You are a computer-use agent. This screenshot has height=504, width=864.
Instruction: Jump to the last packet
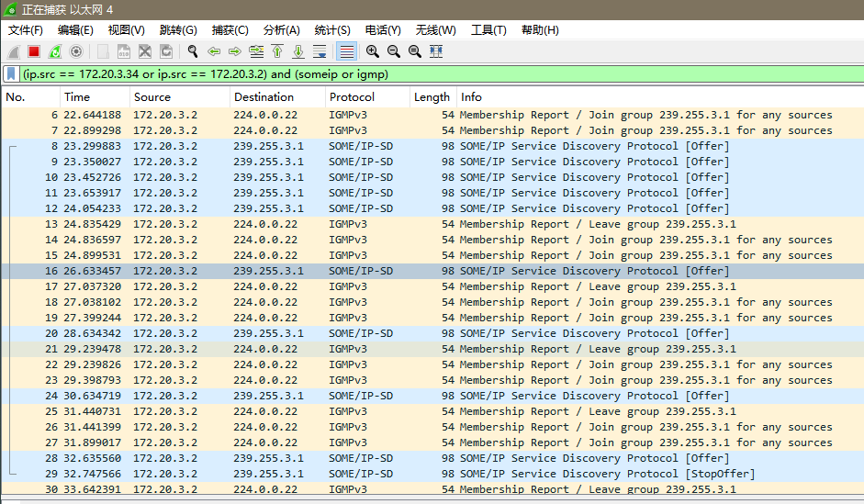[298, 51]
